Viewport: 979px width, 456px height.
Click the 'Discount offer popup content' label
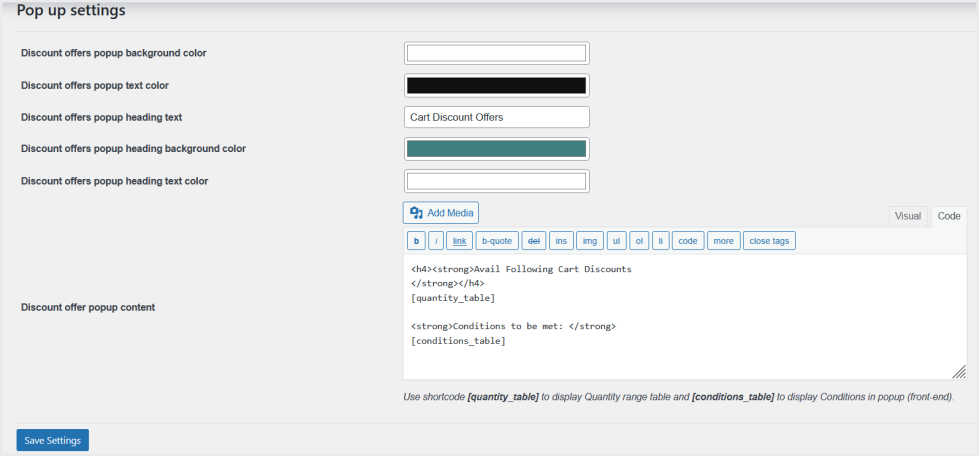pos(88,307)
